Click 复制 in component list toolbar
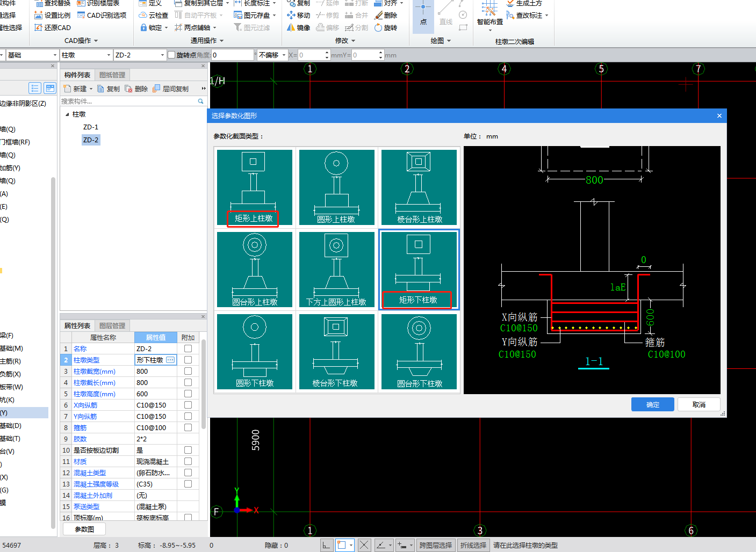Screen dimensions: 756x552 tap(109, 89)
